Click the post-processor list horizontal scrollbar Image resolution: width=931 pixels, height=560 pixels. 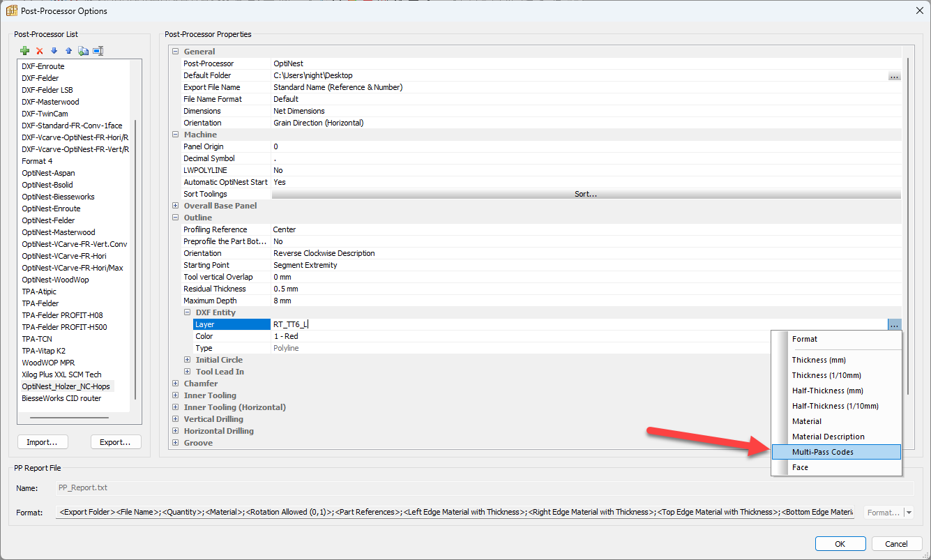coord(70,418)
